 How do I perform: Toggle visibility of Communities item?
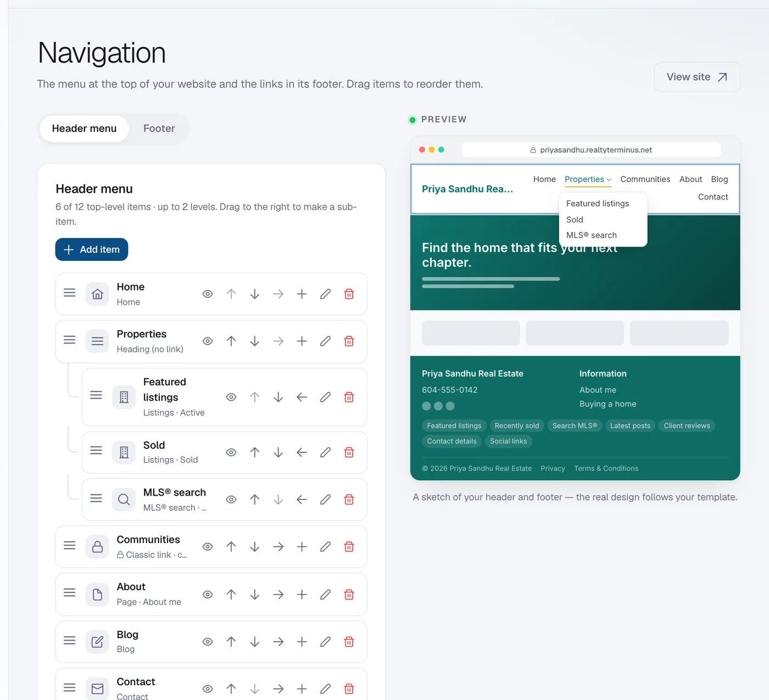(207, 547)
